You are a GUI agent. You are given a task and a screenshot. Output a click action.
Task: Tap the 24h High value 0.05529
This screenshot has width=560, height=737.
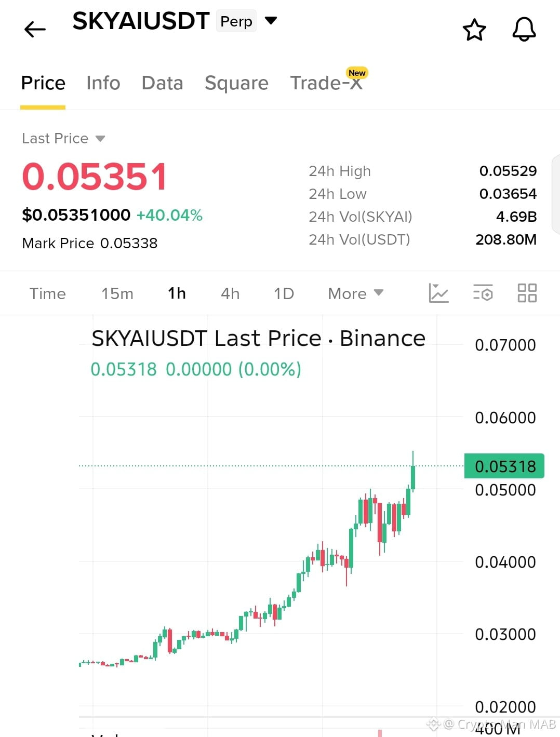(x=508, y=171)
